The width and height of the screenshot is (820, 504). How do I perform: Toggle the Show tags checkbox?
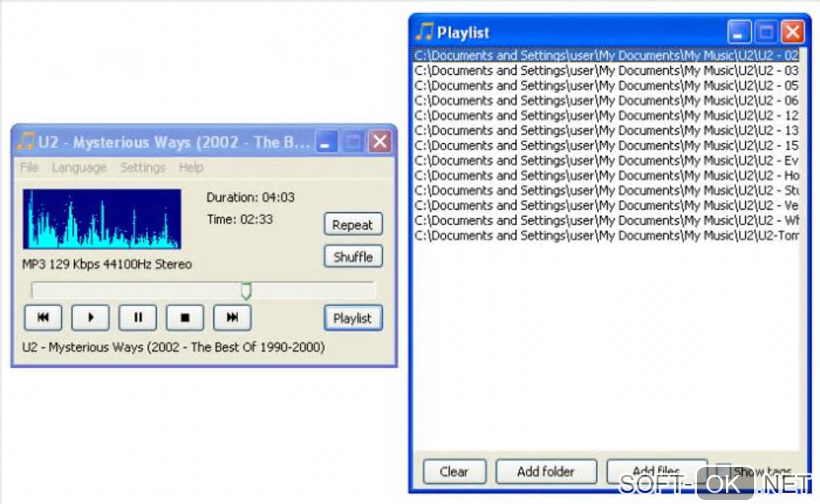click(x=724, y=470)
